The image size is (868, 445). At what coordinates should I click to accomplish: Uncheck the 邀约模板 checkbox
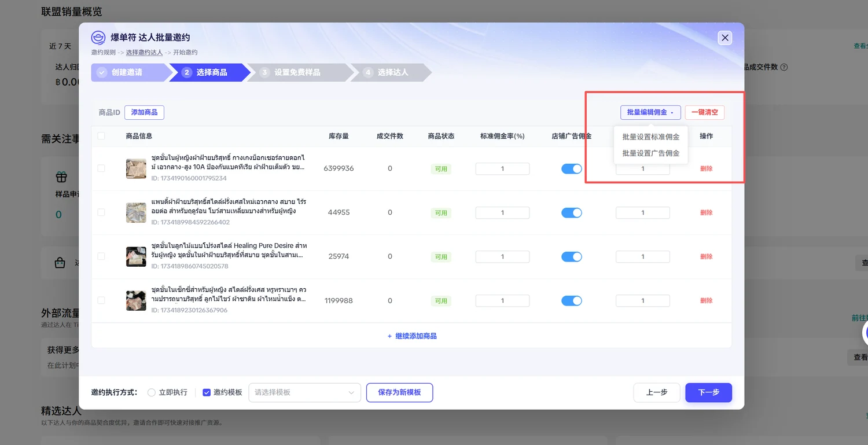click(x=207, y=392)
